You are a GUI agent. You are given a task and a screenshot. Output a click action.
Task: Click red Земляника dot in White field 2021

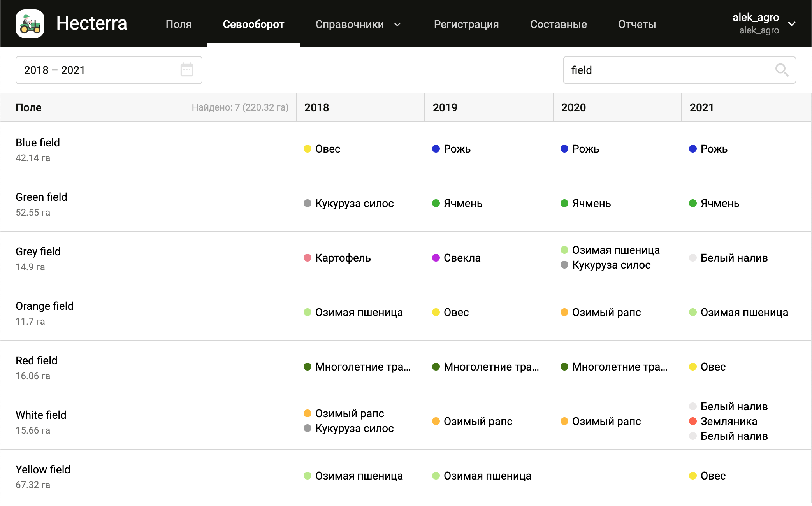pos(693,421)
